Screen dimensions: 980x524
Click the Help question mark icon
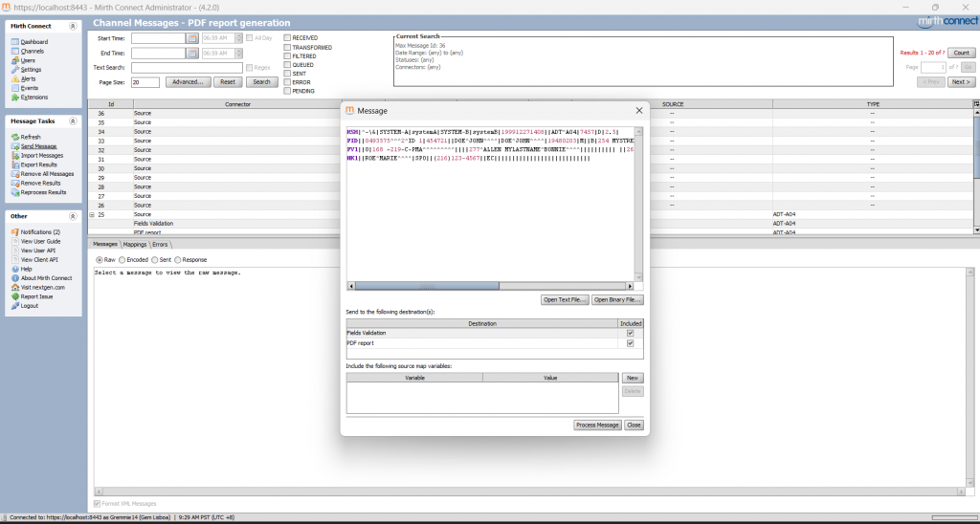click(15, 269)
